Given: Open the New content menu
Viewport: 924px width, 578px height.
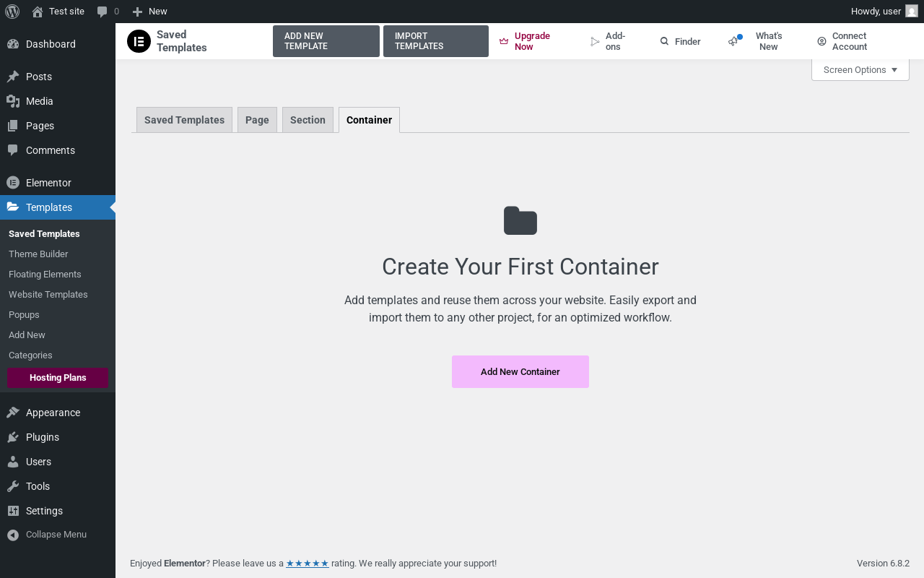Looking at the screenshot, I should pyautogui.click(x=150, y=12).
